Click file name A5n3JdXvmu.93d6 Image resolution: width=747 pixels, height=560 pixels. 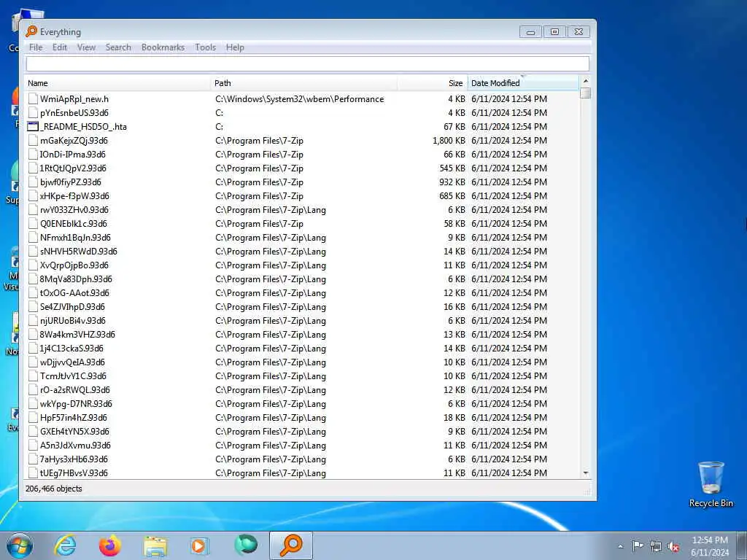[75, 446]
